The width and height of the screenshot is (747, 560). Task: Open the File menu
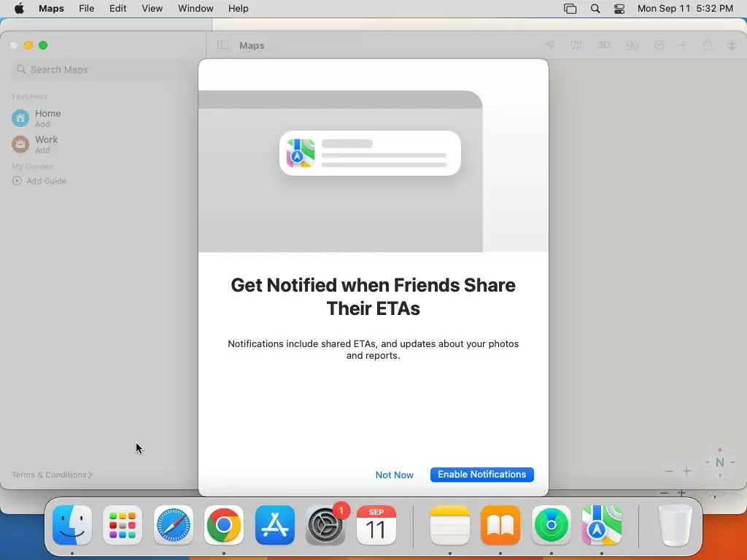pos(86,9)
